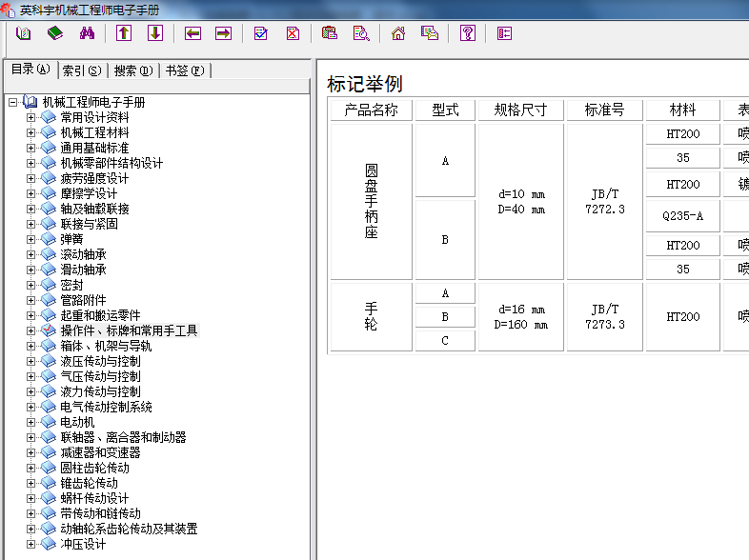The width and height of the screenshot is (749, 560).
Task: Select 冲压设计 in the tree
Action: (x=83, y=545)
